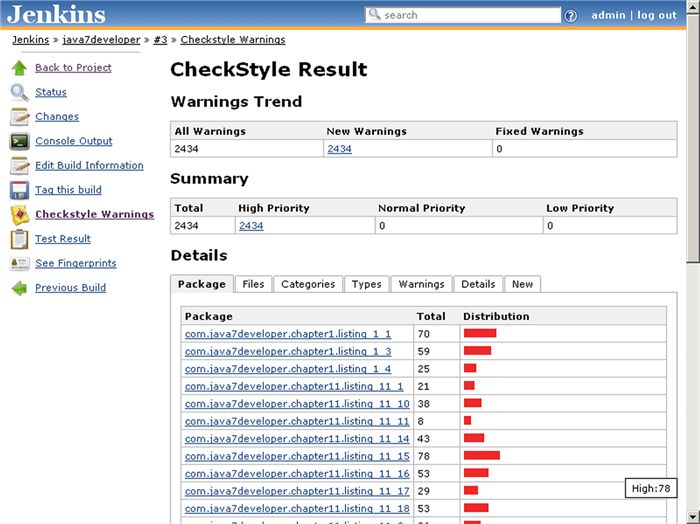The height and width of the screenshot is (524, 700).
Task: Click the green Back to Project arrow icon
Action: click(19, 68)
